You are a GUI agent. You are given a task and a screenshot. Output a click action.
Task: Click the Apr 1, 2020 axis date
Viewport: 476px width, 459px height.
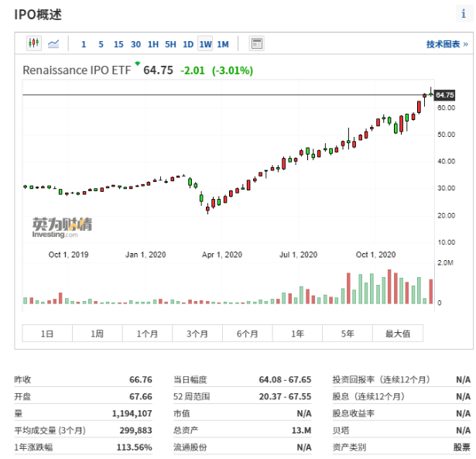(x=222, y=255)
